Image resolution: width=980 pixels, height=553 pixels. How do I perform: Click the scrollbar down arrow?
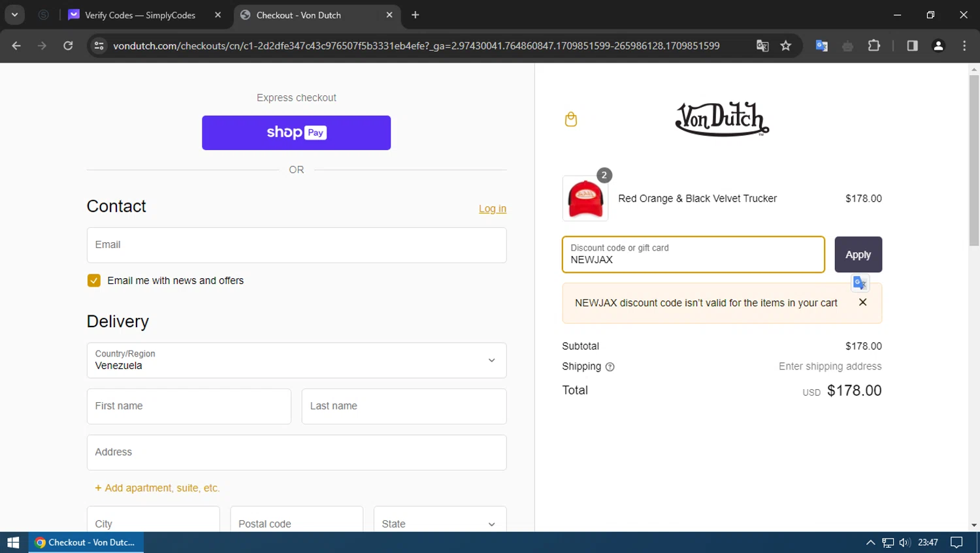(x=974, y=525)
